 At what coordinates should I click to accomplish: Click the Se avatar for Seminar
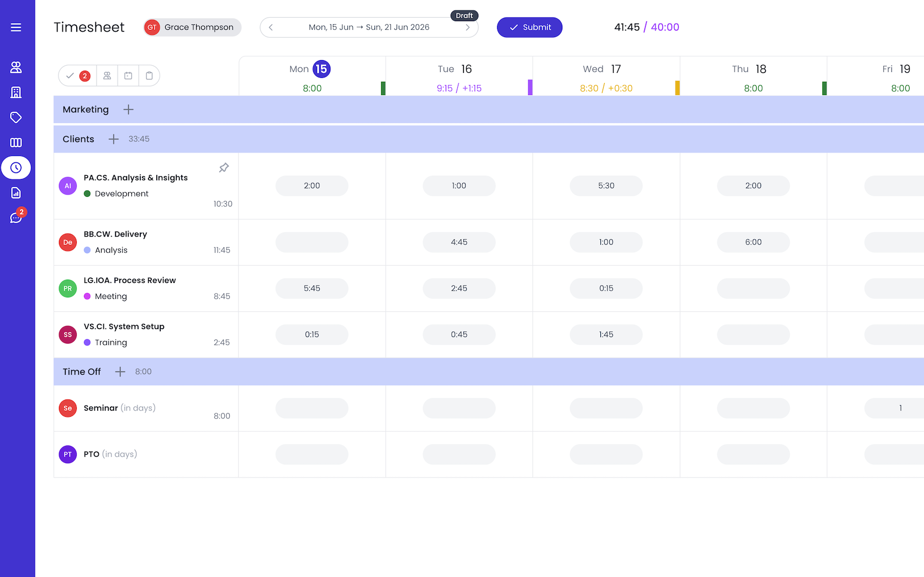click(68, 408)
